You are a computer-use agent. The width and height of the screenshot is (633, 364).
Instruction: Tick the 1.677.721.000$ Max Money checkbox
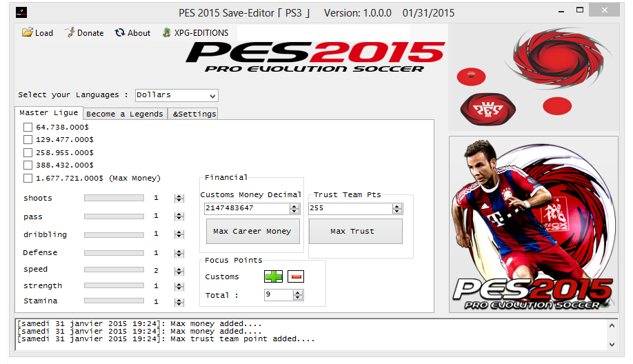coord(28,178)
